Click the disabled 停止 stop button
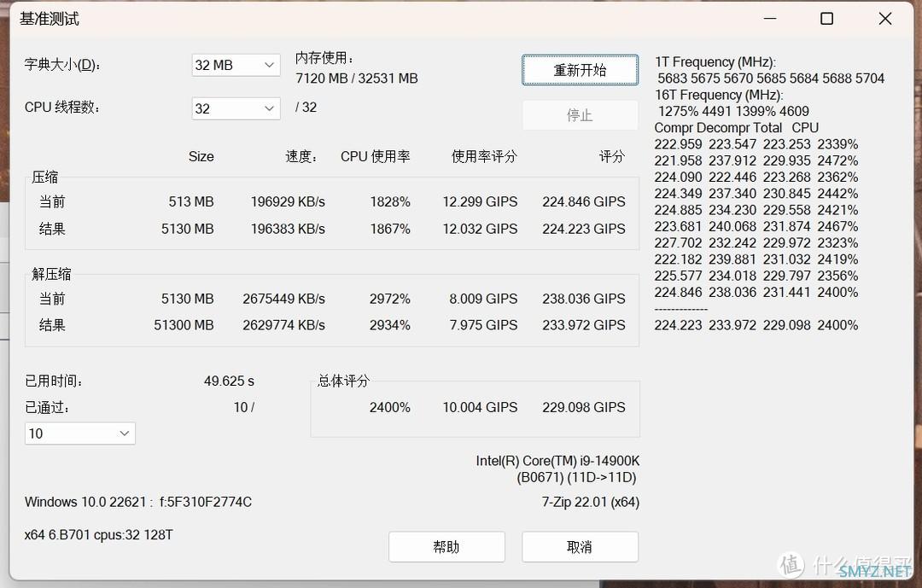 pyautogui.click(x=580, y=114)
